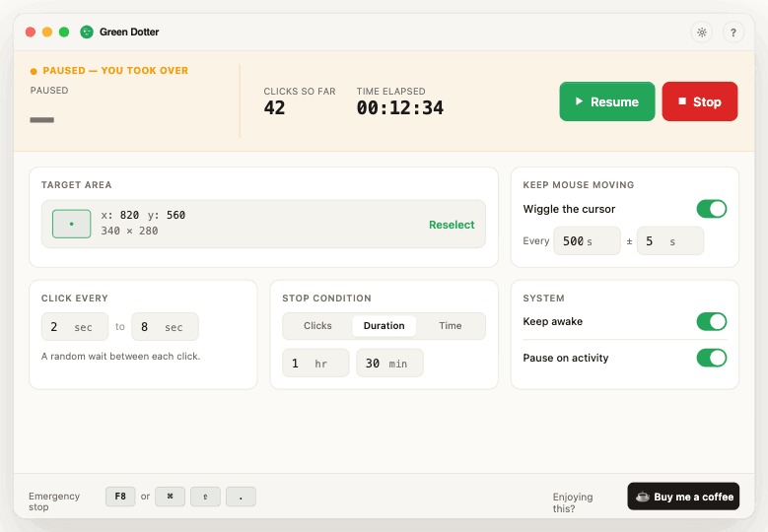Edit the wiggle variance 5 s field

670,240
